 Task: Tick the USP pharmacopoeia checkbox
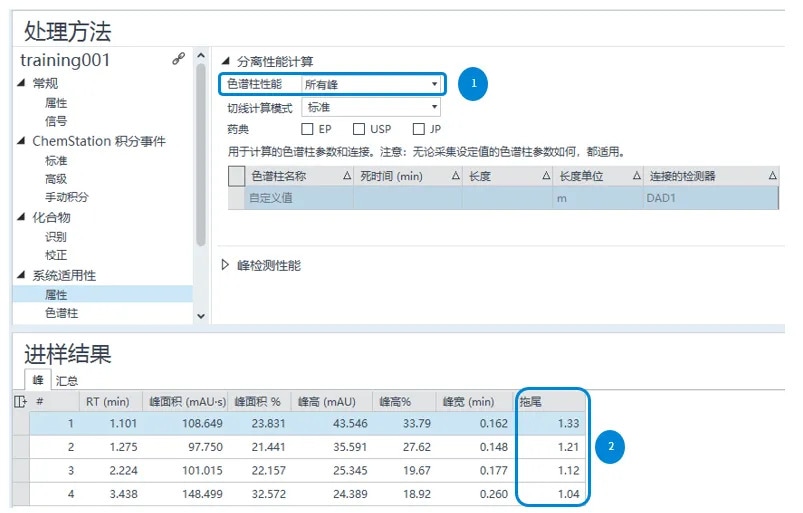click(x=358, y=129)
